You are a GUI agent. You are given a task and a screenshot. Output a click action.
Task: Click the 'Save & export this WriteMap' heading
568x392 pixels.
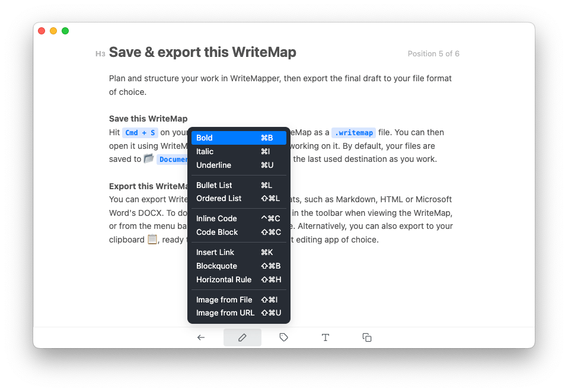tap(203, 52)
